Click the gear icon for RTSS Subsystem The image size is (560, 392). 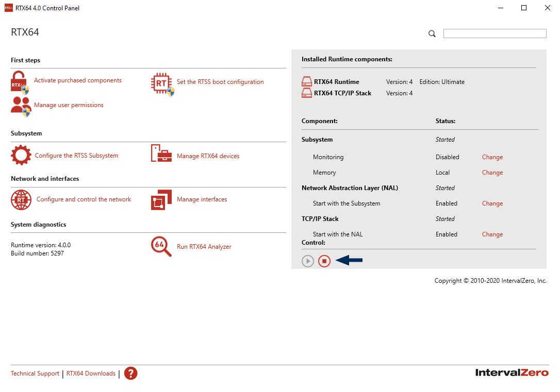(21, 155)
